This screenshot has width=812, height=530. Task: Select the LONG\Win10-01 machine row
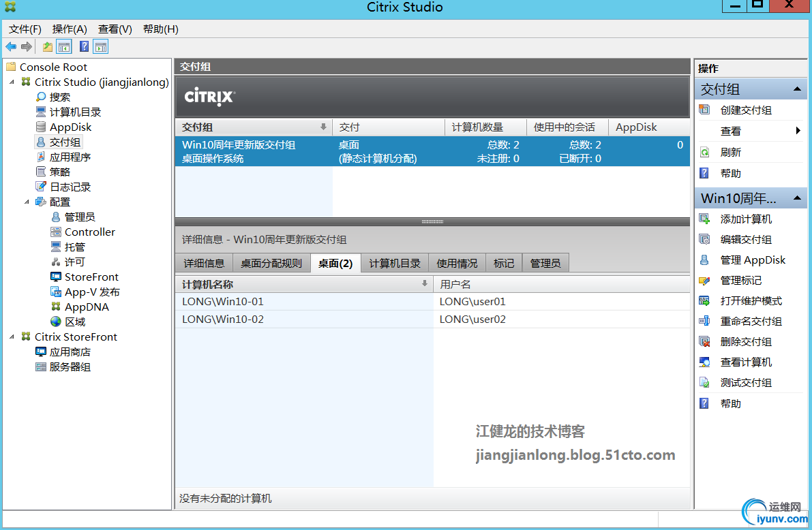coord(432,301)
